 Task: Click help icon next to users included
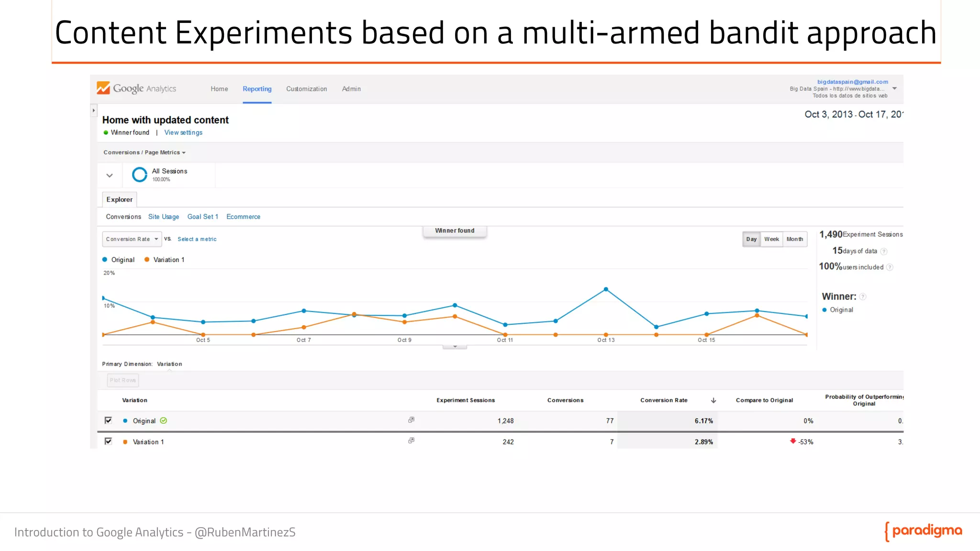point(890,267)
